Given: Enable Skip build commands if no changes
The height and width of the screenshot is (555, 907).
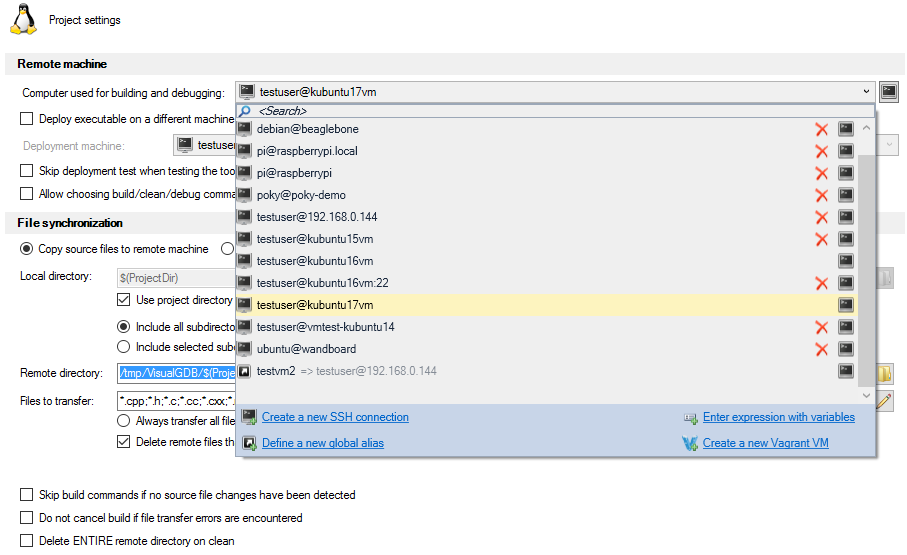Looking at the screenshot, I should 27,495.
